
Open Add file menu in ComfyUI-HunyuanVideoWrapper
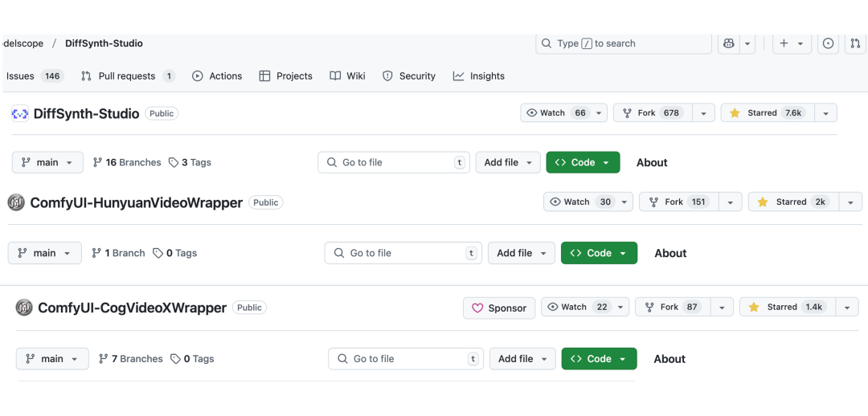pos(522,253)
